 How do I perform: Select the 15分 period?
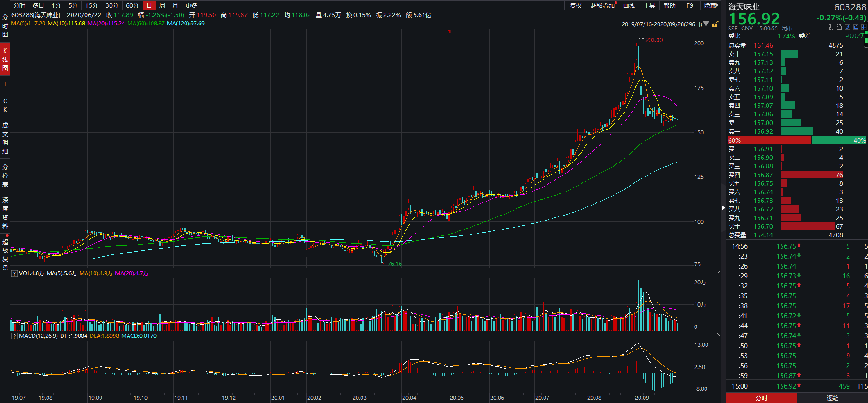point(92,5)
